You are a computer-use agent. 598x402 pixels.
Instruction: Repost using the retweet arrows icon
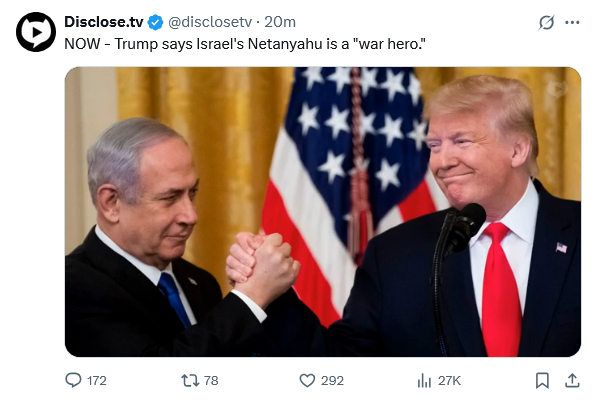(190, 381)
